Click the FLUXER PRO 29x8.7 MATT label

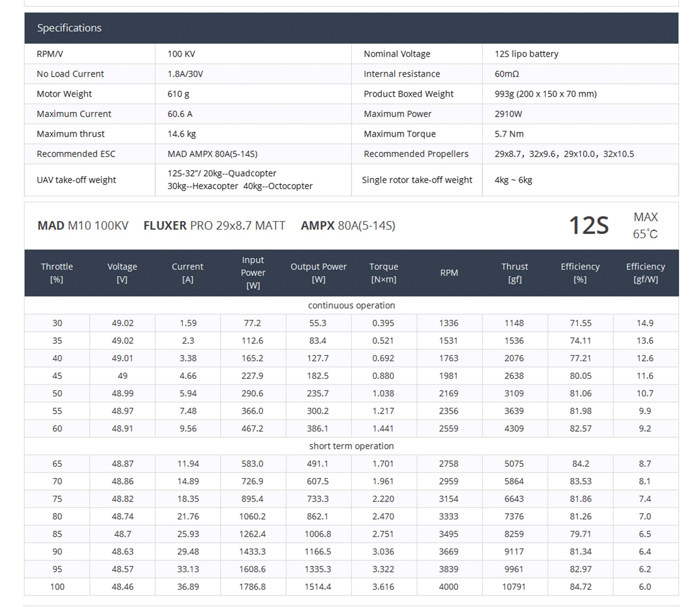(x=214, y=225)
